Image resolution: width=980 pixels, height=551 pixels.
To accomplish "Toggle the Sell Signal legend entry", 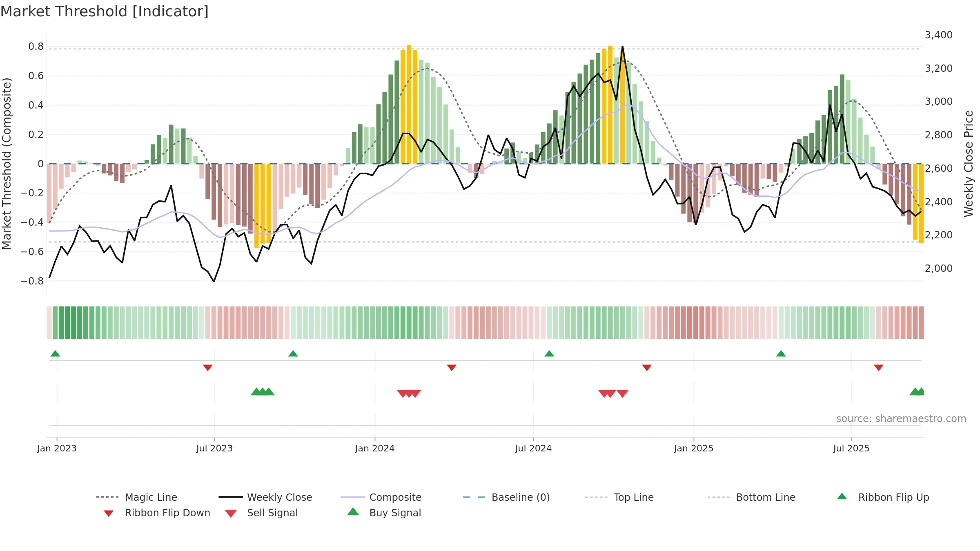I will coord(261,513).
